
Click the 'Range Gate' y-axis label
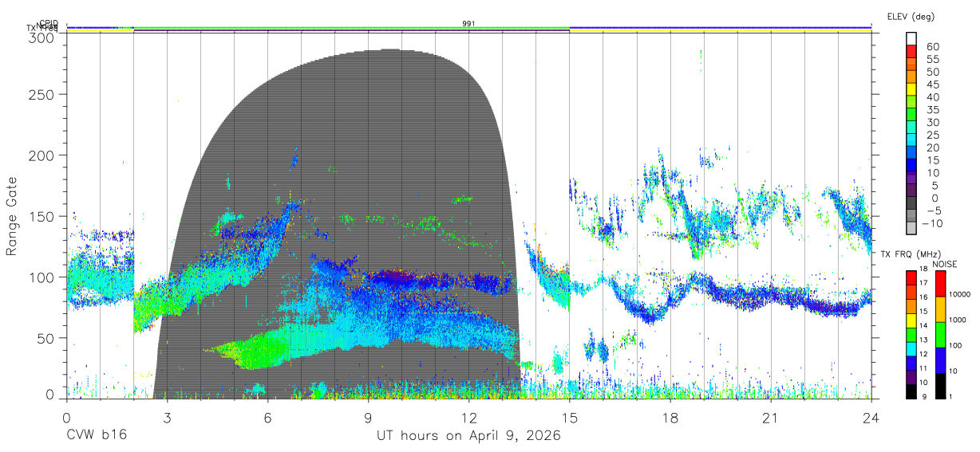12,216
